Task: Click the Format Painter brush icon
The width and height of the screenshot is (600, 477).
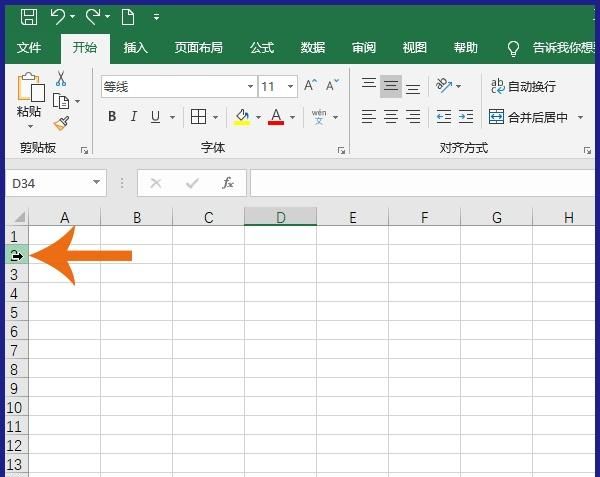Action: pos(61,124)
